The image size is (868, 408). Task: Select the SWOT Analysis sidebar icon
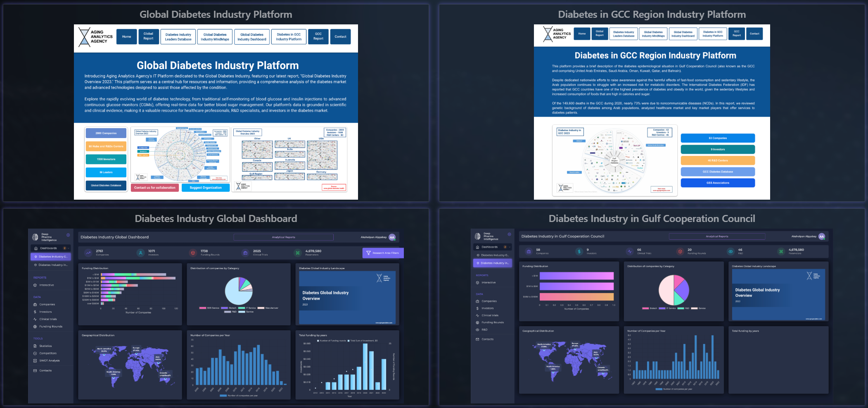coord(35,361)
